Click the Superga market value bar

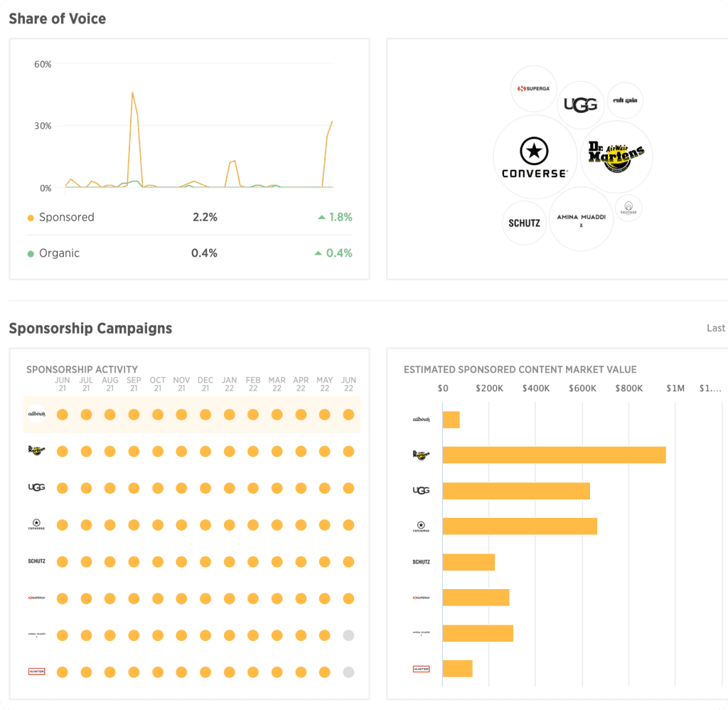(476, 598)
